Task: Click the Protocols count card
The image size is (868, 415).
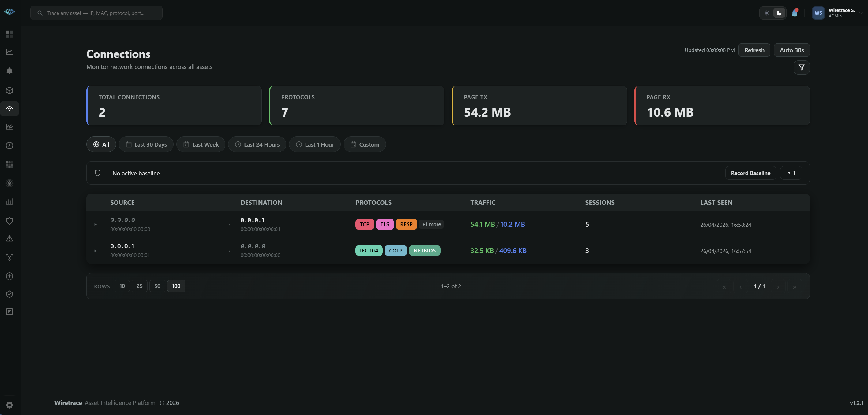Action: [356, 106]
